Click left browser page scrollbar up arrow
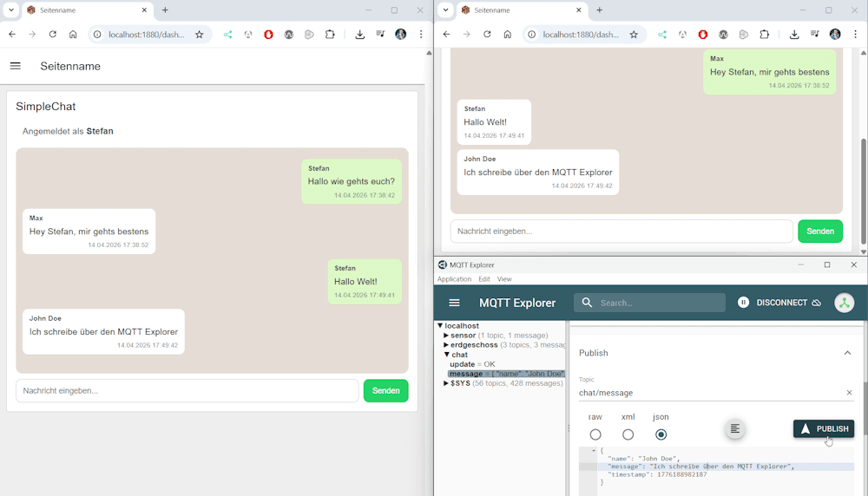Image resolution: width=868 pixels, height=496 pixels. (429, 53)
